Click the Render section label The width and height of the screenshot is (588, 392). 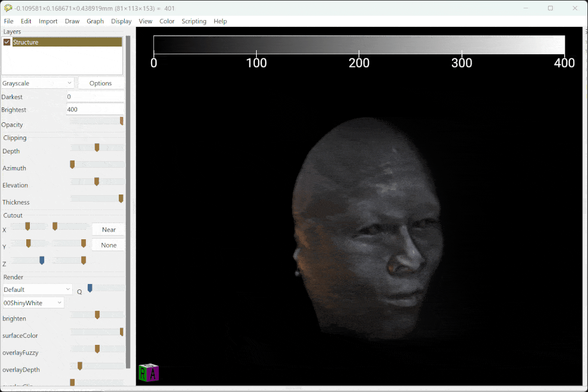13,277
